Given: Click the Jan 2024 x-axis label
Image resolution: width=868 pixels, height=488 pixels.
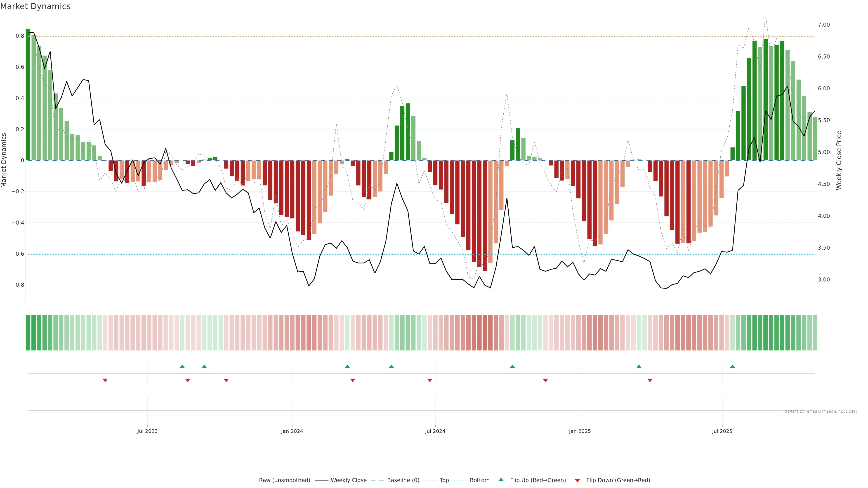Looking at the screenshot, I should coord(292,431).
